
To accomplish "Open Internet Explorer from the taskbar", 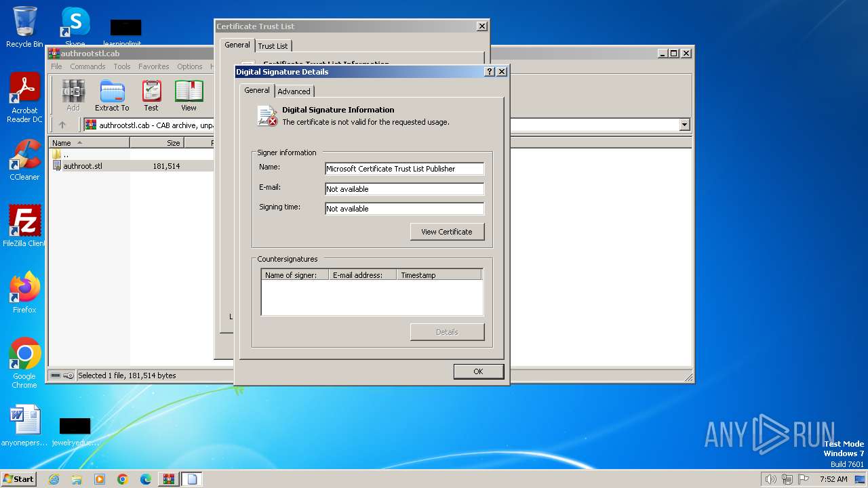I will tap(54, 479).
